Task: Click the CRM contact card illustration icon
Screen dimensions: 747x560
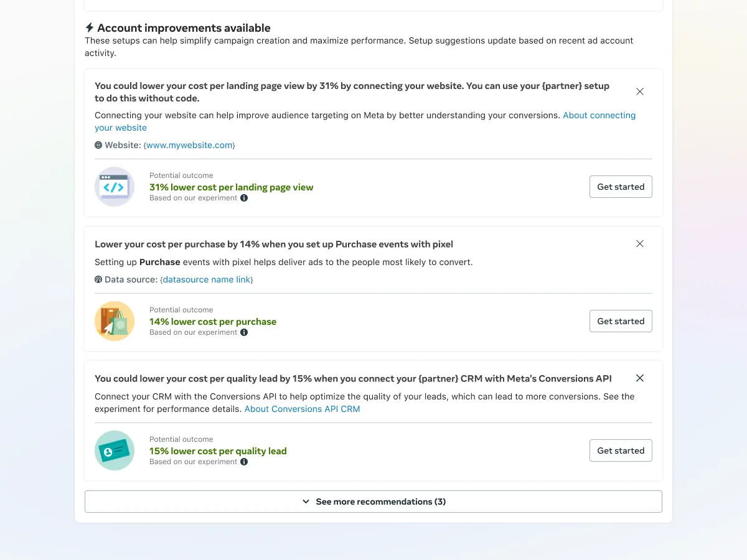Action: click(115, 450)
